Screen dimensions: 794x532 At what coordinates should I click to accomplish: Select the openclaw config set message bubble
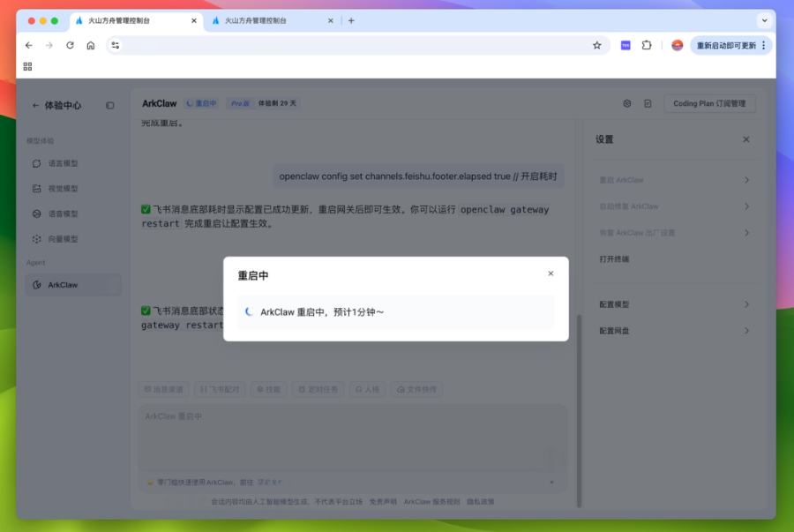(x=418, y=176)
